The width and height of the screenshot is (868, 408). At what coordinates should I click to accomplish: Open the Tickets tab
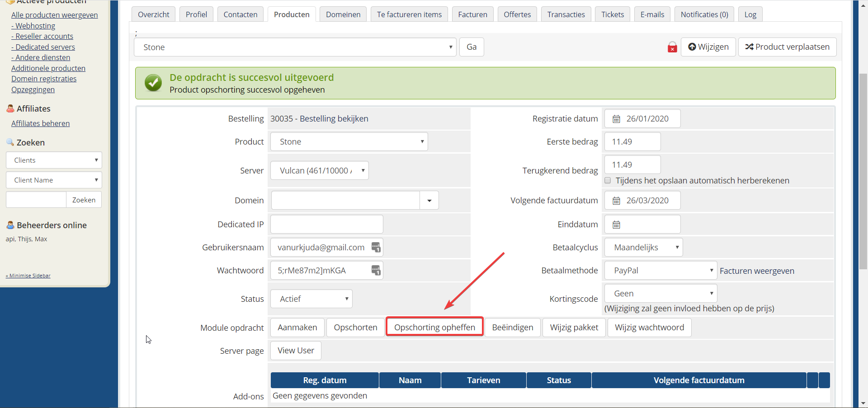point(612,14)
